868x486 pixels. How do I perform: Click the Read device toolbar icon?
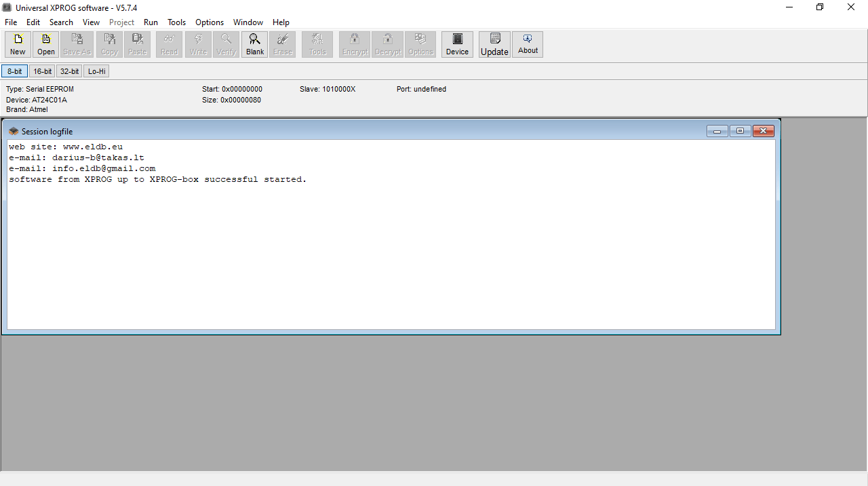pos(169,44)
